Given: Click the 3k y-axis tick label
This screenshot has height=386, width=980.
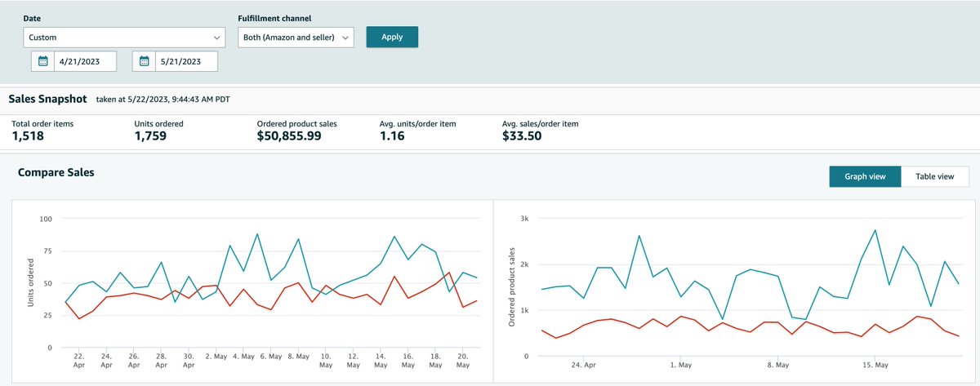Looking at the screenshot, I should [525, 219].
